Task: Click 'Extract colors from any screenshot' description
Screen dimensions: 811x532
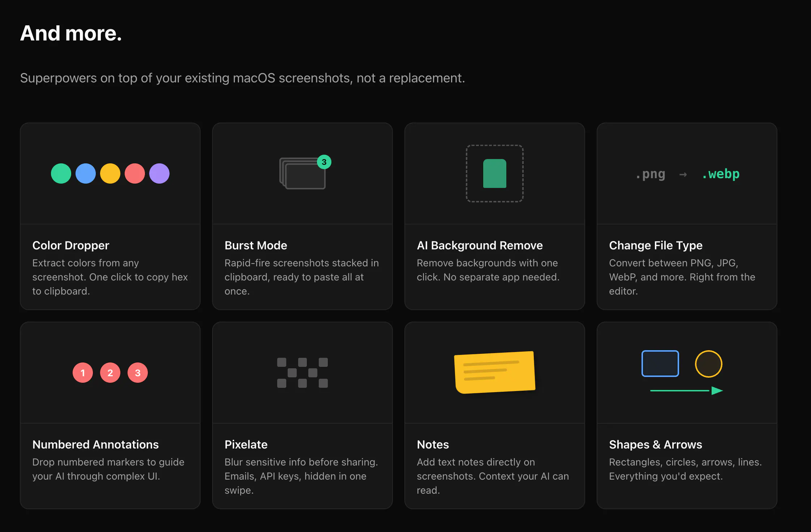Action: pyautogui.click(x=110, y=277)
